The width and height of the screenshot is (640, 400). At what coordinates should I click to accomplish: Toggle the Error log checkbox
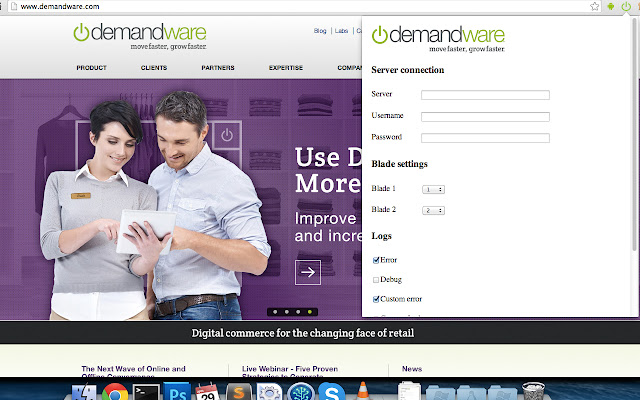(376, 260)
